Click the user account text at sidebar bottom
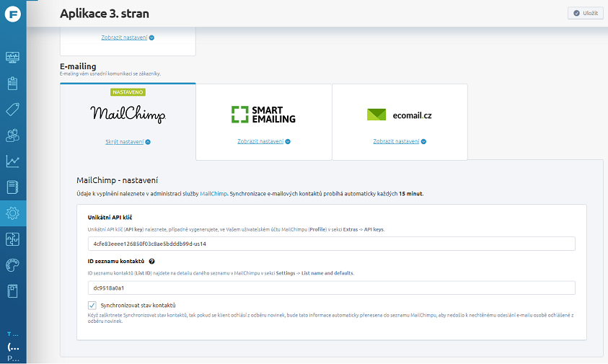The image size is (608, 364). (x=13, y=347)
